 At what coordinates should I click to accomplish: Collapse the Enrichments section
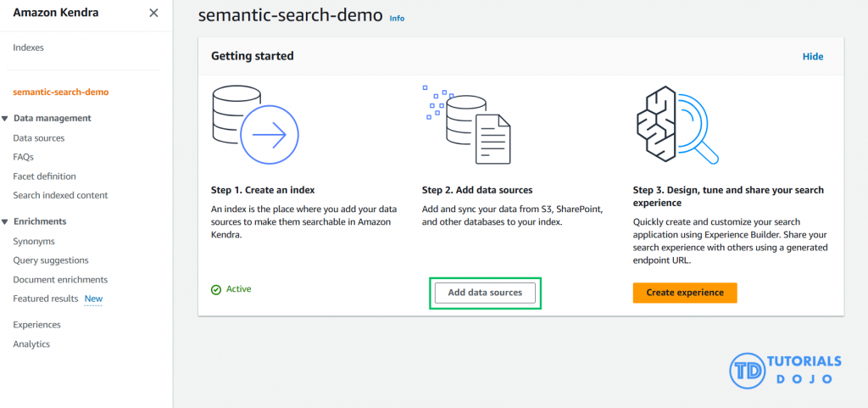coord(6,222)
